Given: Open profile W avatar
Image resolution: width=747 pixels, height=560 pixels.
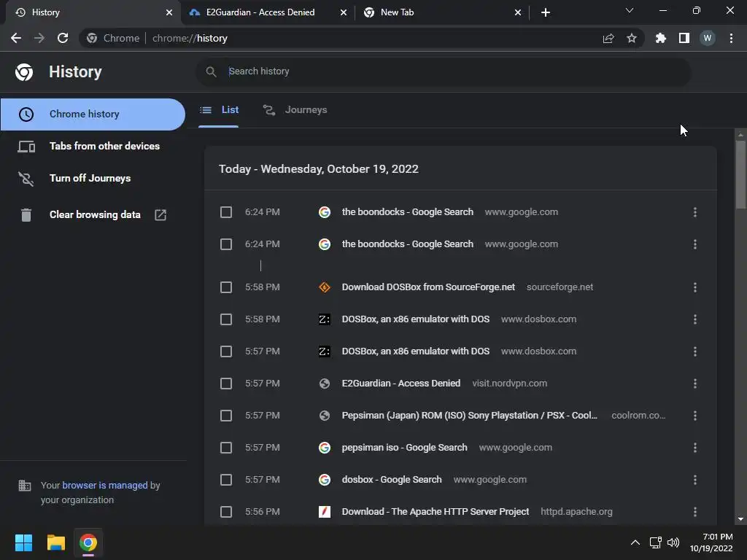Looking at the screenshot, I should tap(708, 38).
